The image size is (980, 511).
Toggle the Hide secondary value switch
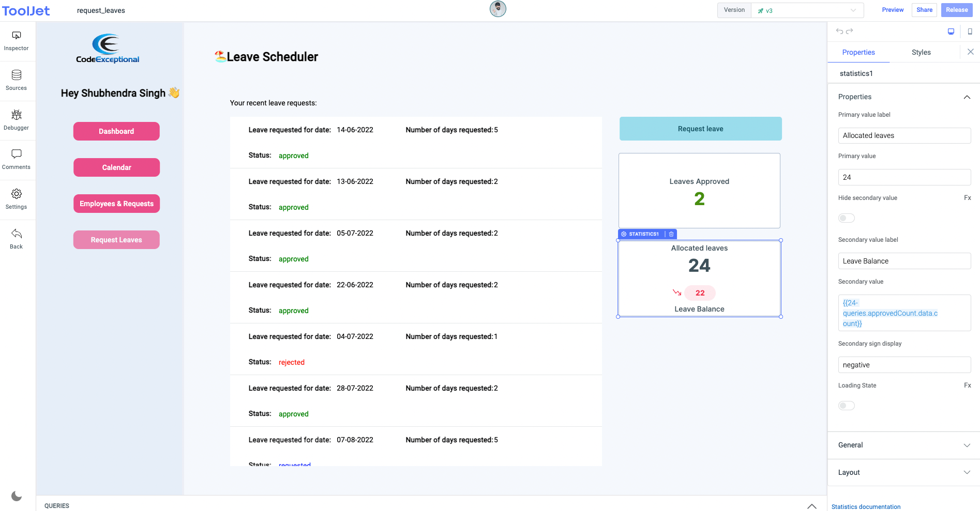pyautogui.click(x=846, y=218)
